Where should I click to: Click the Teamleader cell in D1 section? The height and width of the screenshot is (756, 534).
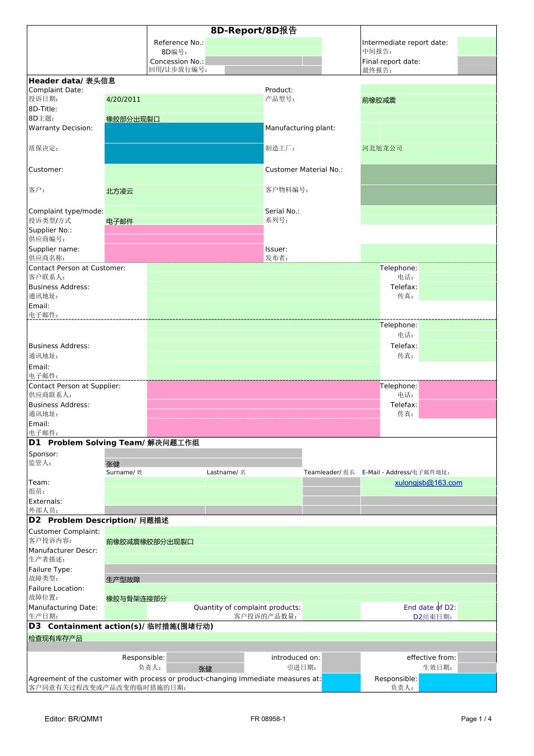tap(332, 482)
